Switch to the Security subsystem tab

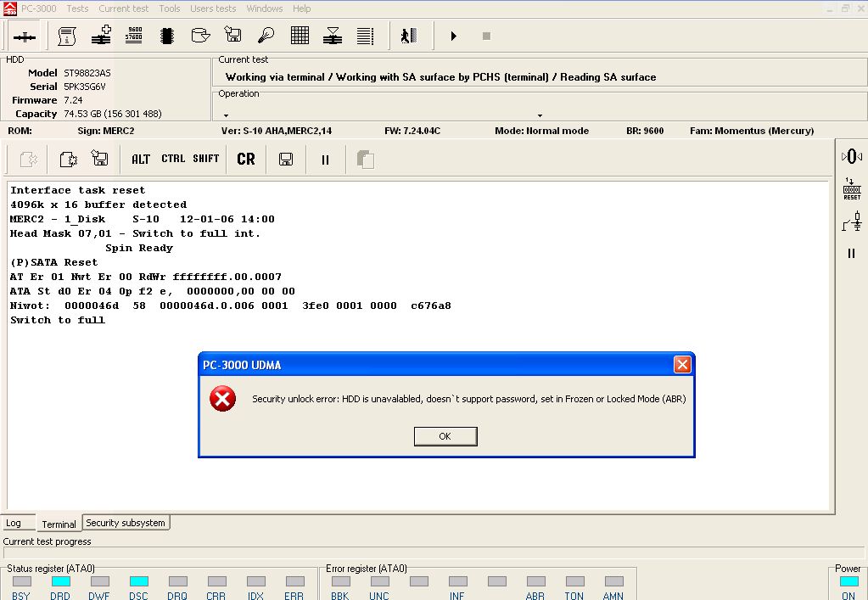[126, 523]
